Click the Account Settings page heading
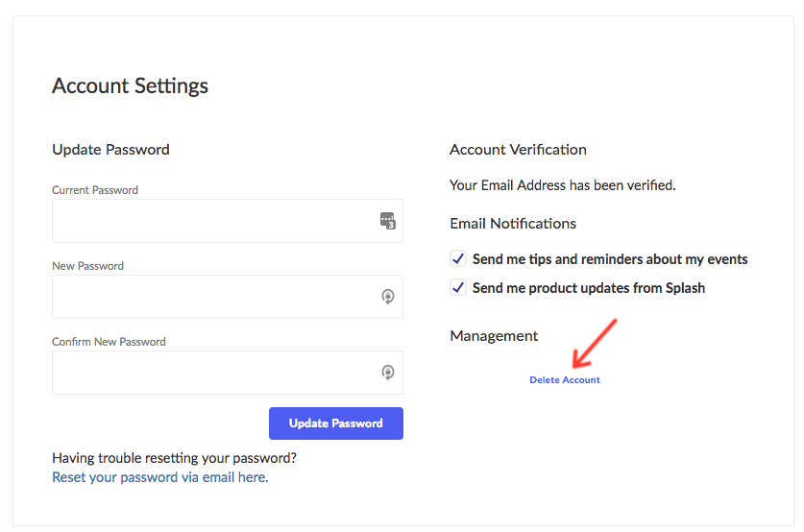Screen dimensions: 804x532 pyautogui.click(x=131, y=85)
